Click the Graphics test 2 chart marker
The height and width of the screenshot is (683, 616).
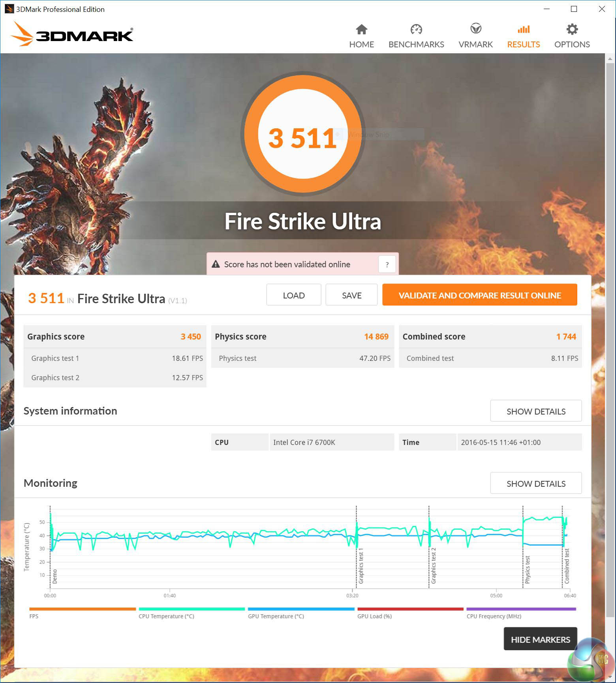coord(434,566)
